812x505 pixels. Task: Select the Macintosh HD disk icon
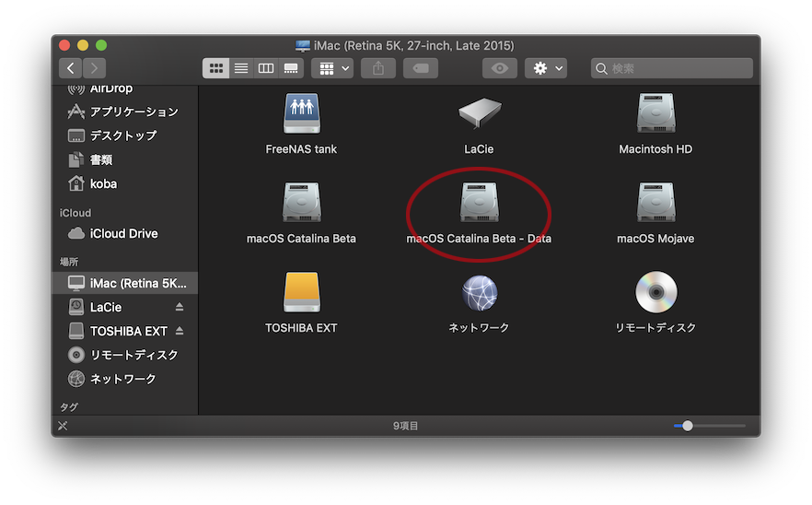point(656,113)
